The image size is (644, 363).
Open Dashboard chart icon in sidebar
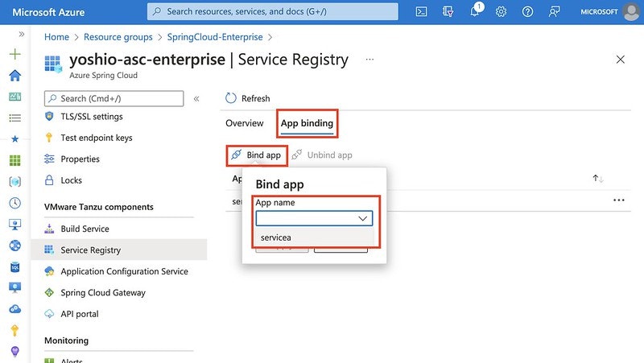(x=15, y=97)
